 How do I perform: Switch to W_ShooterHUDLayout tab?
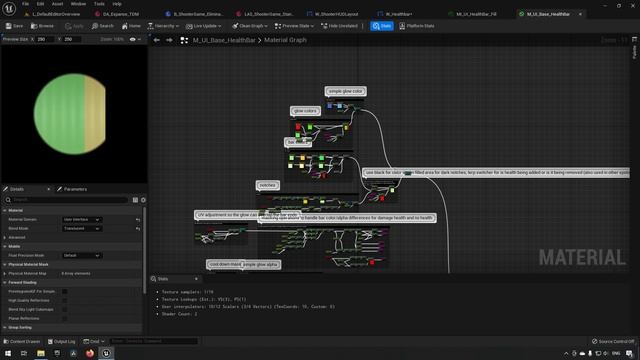coord(333,14)
